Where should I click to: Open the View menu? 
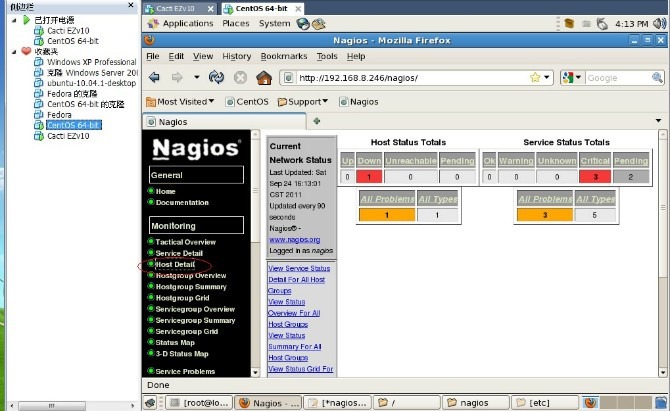pos(203,56)
